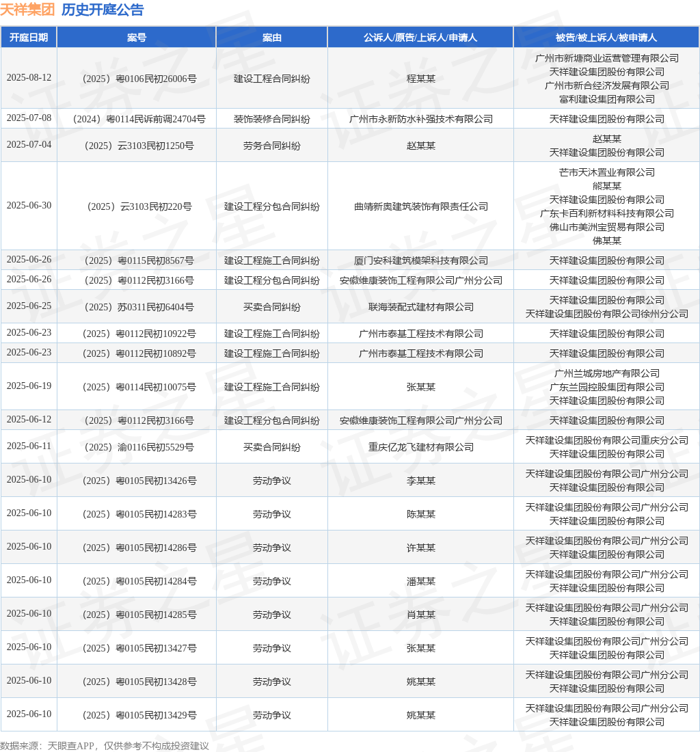700x752 pixels.
Task: Click defendant 芒市天沐置业有限公司
Action: click(606, 172)
